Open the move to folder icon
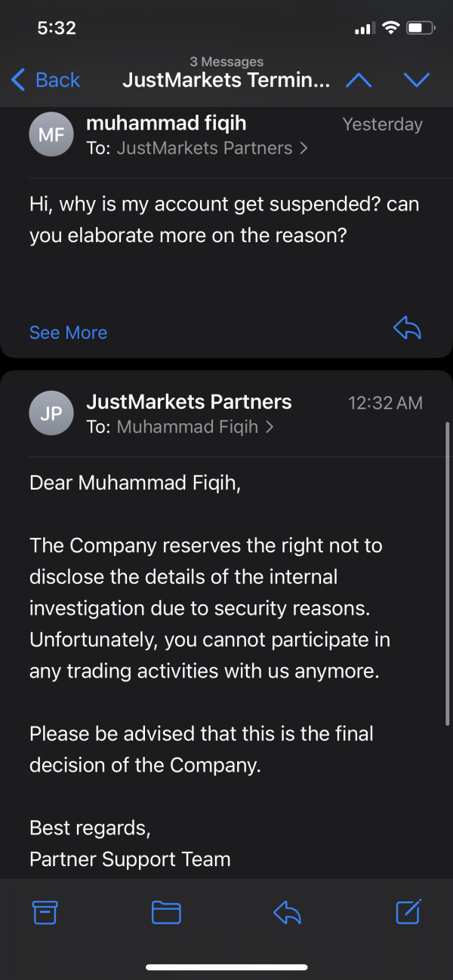 (166, 913)
